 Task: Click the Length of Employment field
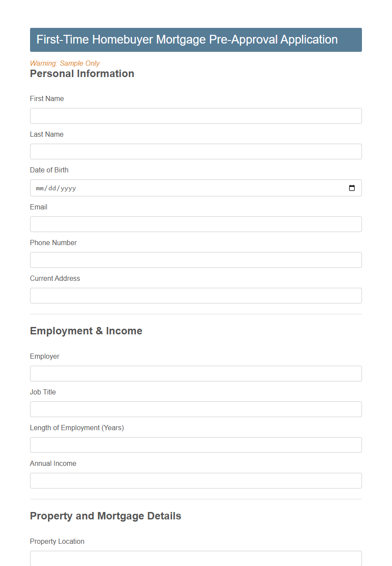(x=196, y=445)
